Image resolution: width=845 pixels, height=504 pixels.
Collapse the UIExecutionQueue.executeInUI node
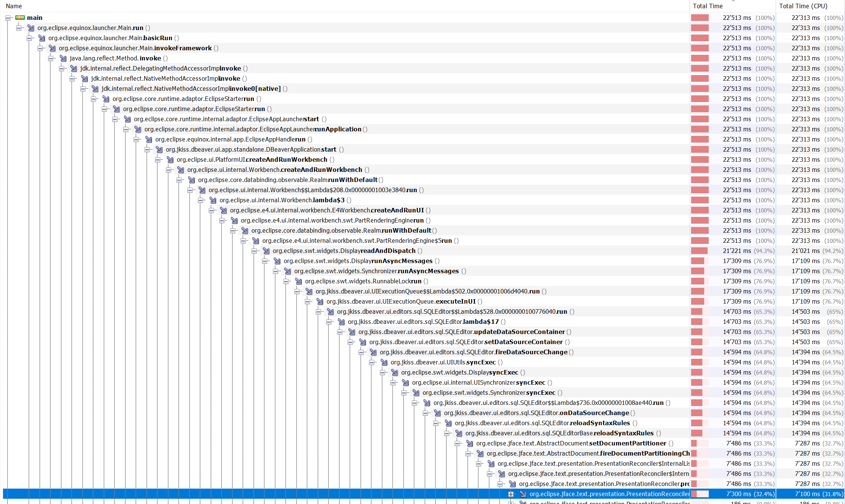(x=307, y=301)
